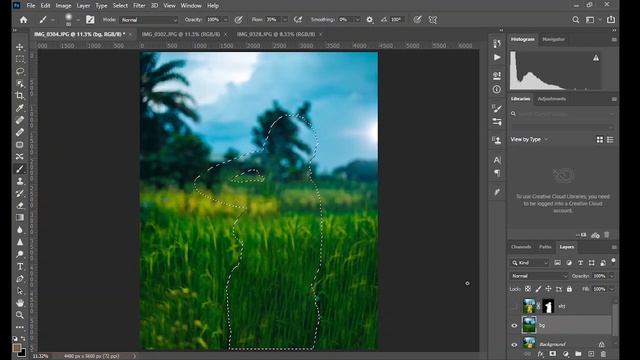Open the search magnifier icon
640x360 pixels.
tap(576, 20)
